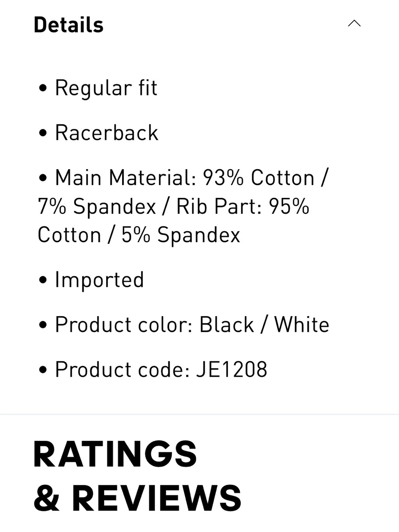Click the bullet before Product code
This screenshot has width=399, height=532.
click(x=43, y=370)
